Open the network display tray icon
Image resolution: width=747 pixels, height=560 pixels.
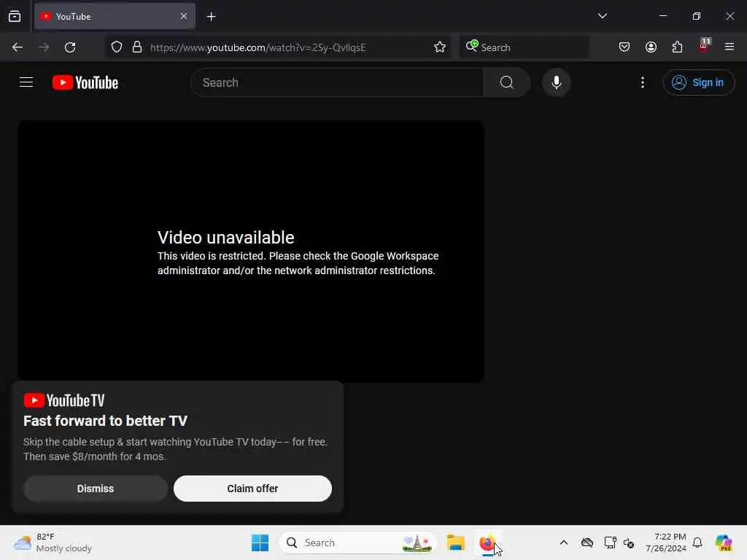click(x=610, y=542)
